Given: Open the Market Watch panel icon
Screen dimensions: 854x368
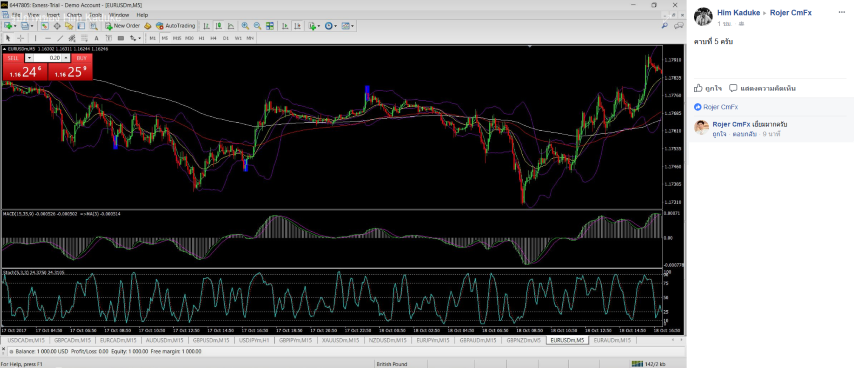Looking at the screenshot, I should click(x=45, y=26).
